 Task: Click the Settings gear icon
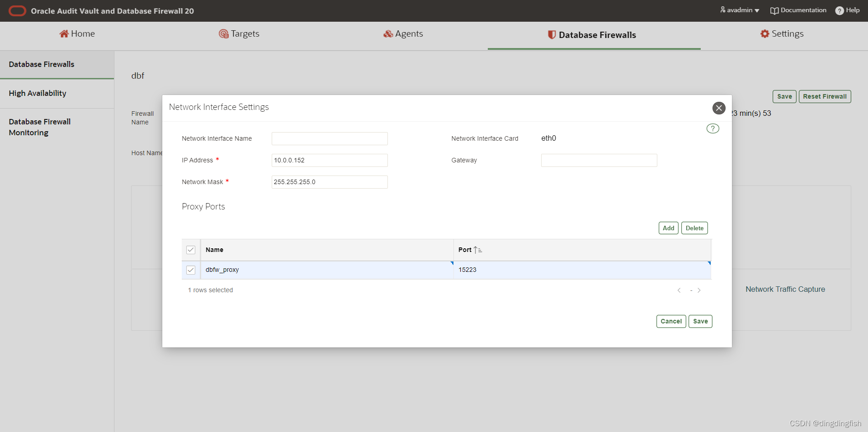coord(764,33)
